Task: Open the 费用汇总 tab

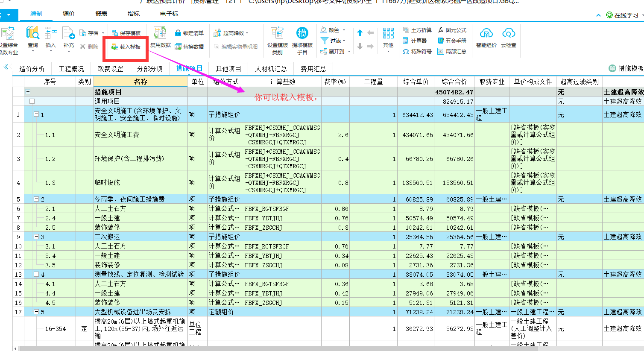Action: tap(313, 68)
